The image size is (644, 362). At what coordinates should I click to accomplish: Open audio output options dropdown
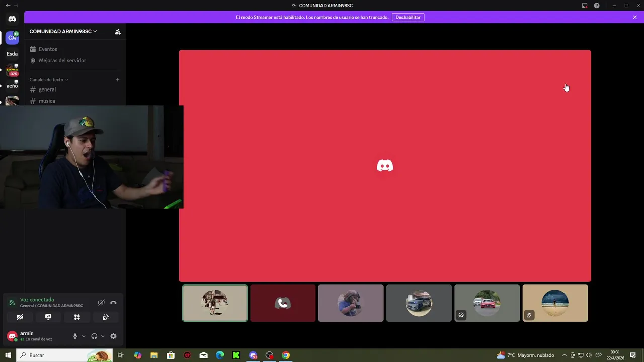[x=103, y=336]
